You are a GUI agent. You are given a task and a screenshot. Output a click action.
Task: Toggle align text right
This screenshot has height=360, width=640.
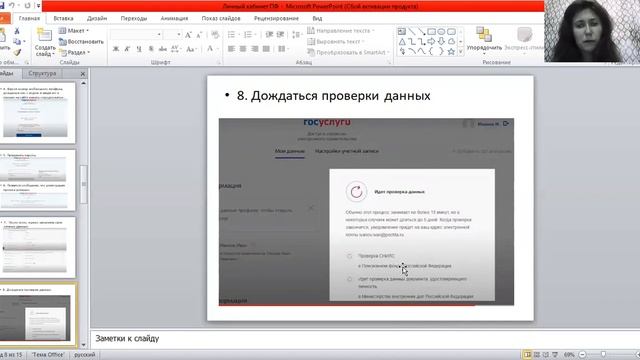point(255,49)
